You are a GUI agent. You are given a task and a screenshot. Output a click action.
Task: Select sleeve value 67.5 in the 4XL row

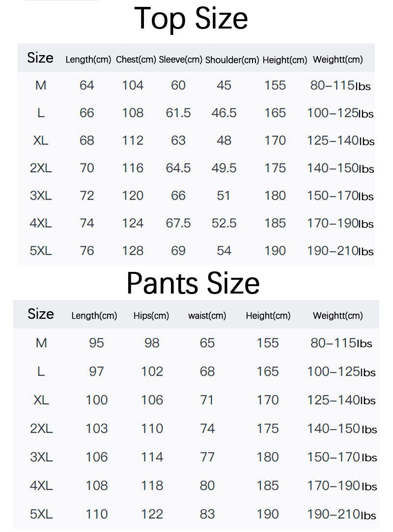[178, 223]
